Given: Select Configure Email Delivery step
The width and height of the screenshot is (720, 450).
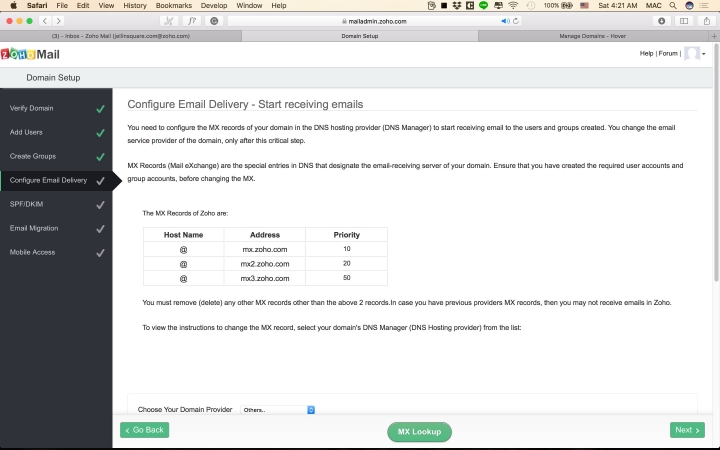Looking at the screenshot, I should (x=56, y=180).
